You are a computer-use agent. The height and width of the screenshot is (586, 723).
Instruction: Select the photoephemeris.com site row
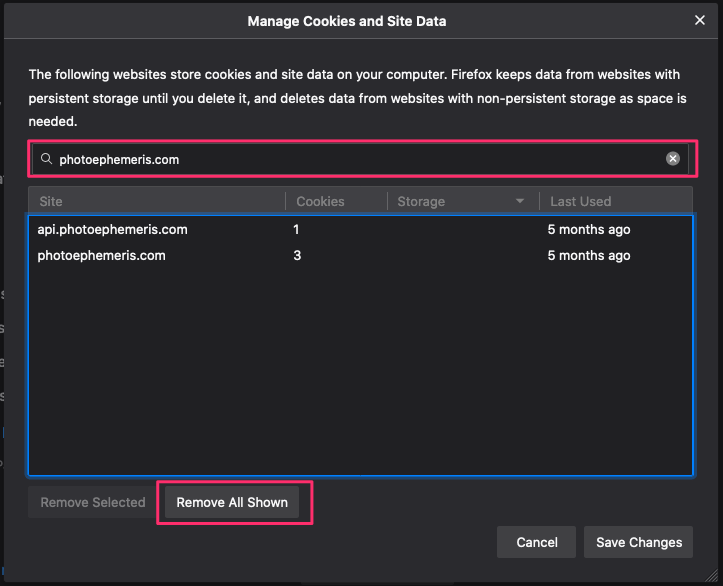(101, 255)
